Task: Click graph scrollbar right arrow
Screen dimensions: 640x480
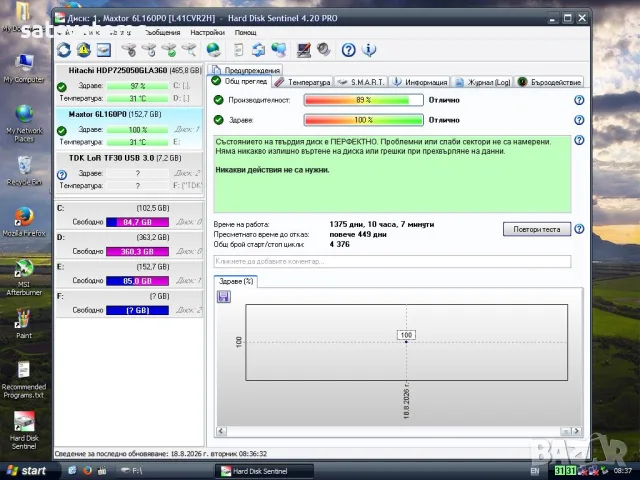Action: 576,431
